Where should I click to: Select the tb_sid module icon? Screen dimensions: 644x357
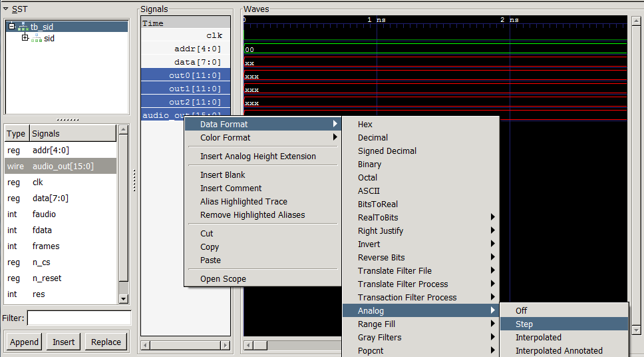(23, 27)
